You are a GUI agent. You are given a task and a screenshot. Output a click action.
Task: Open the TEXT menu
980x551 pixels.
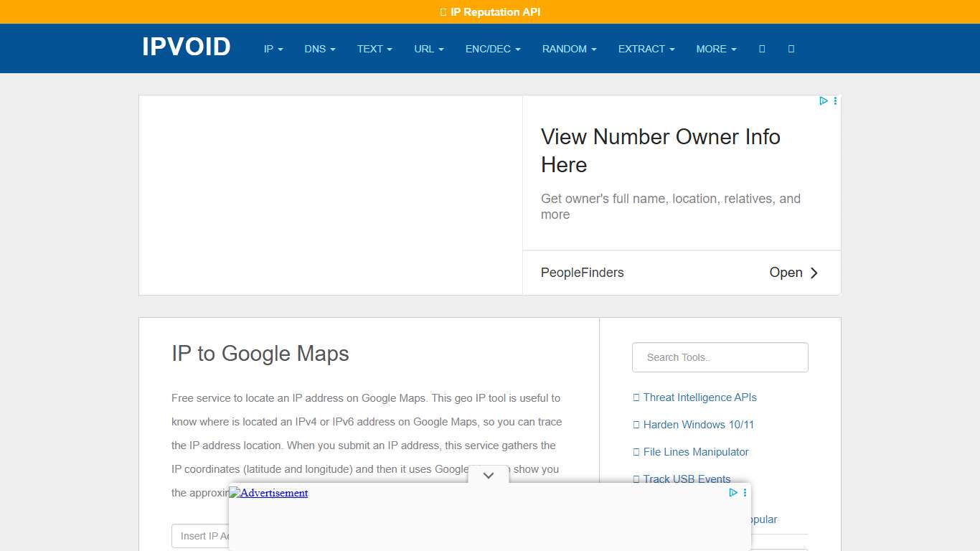coord(374,49)
